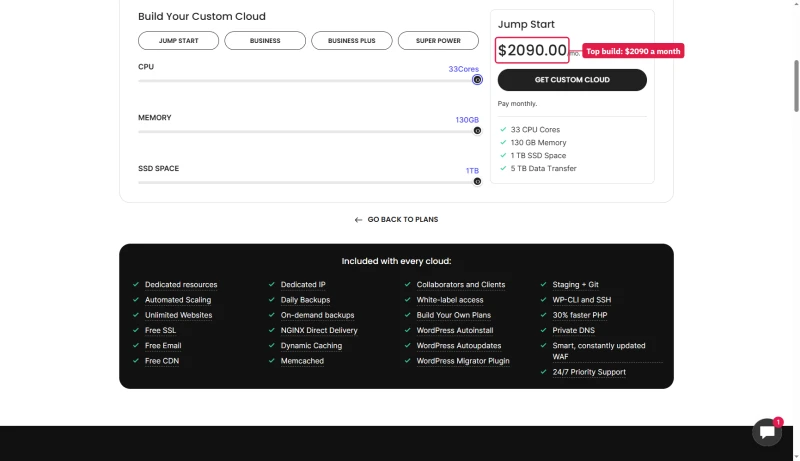
Task: Click the 5 TB Data Transfer summary line
Action: tap(543, 168)
